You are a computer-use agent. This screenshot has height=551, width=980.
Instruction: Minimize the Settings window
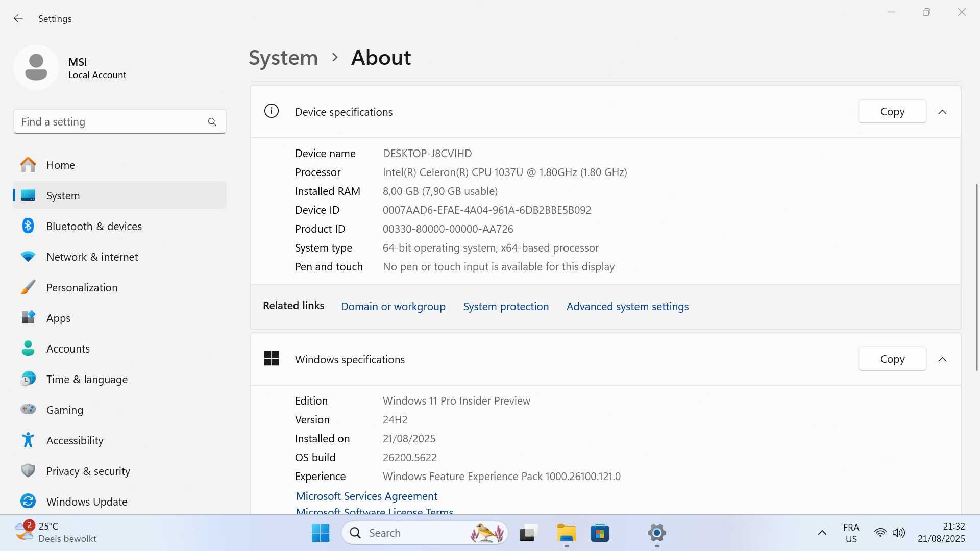[x=891, y=12]
